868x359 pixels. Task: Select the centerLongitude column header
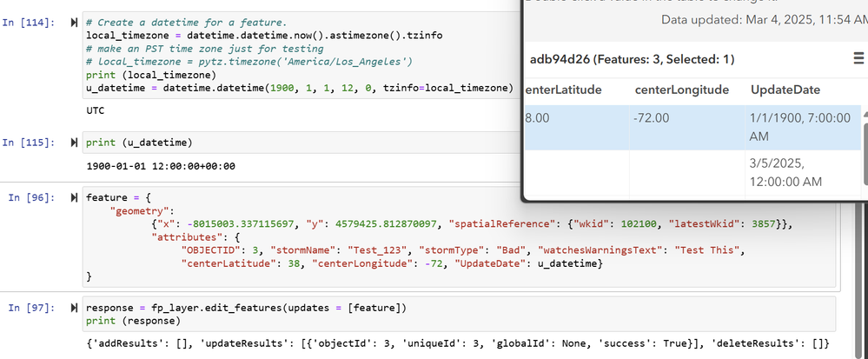pyautogui.click(x=681, y=90)
